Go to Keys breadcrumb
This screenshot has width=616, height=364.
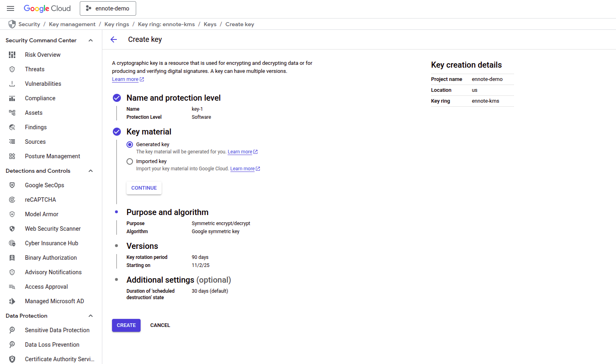pyautogui.click(x=210, y=24)
